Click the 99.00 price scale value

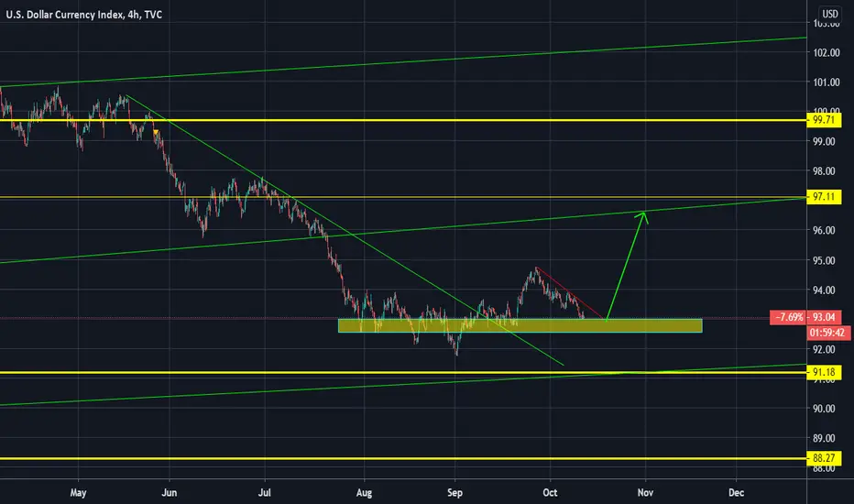tap(824, 142)
